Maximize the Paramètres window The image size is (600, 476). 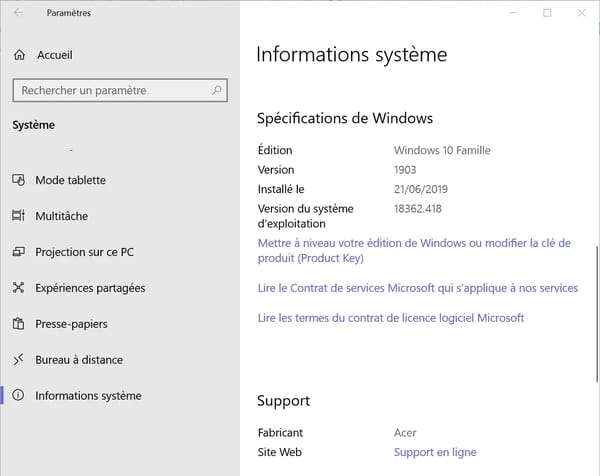(547, 13)
